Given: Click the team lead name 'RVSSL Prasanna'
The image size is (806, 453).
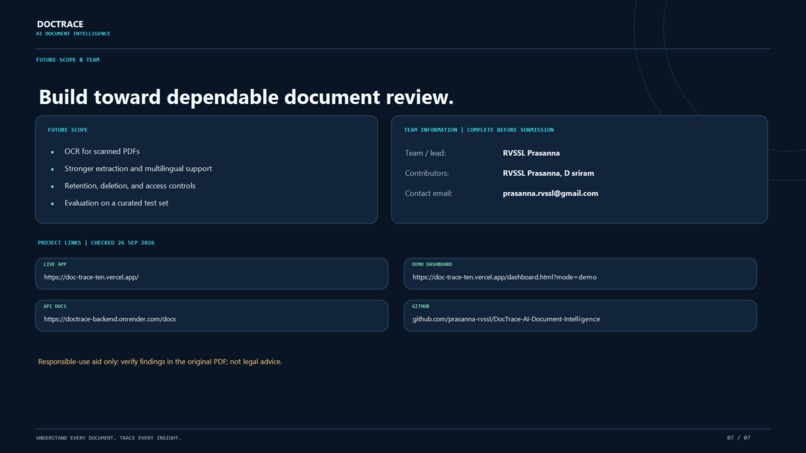Looking at the screenshot, I should [531, 153].
